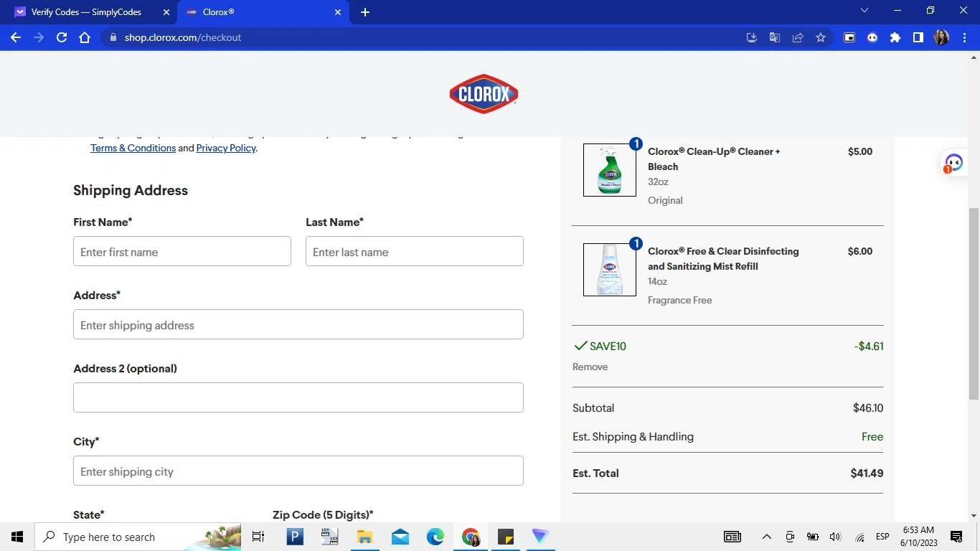
Task: Open the Chrome profile avatar
Action: pyautogui.click(x=941, y=37)
